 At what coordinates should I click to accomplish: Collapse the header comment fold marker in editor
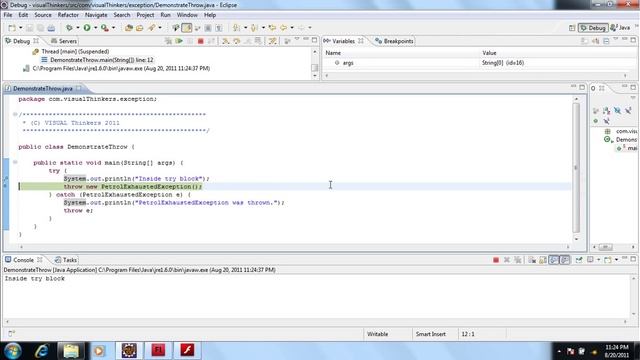(15, 114)
